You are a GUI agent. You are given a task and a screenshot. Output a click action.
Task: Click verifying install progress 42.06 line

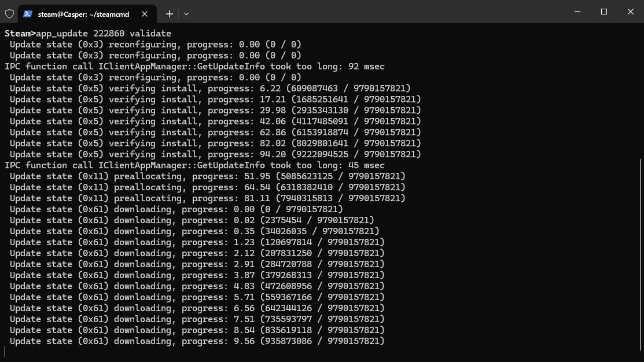pos(216,121)
